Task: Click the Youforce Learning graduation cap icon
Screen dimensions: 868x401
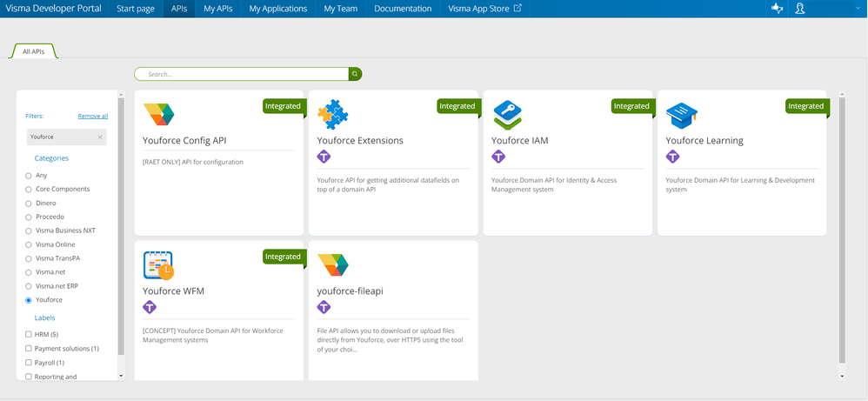Action: point(682,115)
